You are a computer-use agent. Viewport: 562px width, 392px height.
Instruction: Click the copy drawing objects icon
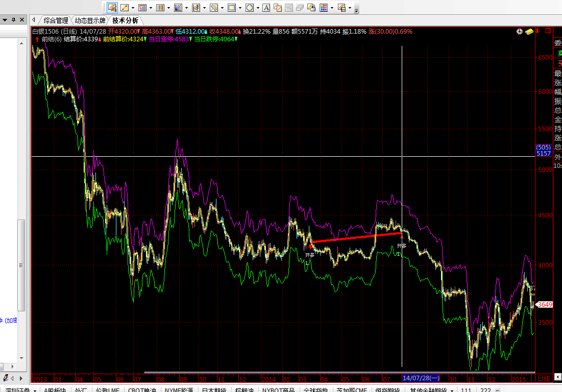(x=278, y=8)
